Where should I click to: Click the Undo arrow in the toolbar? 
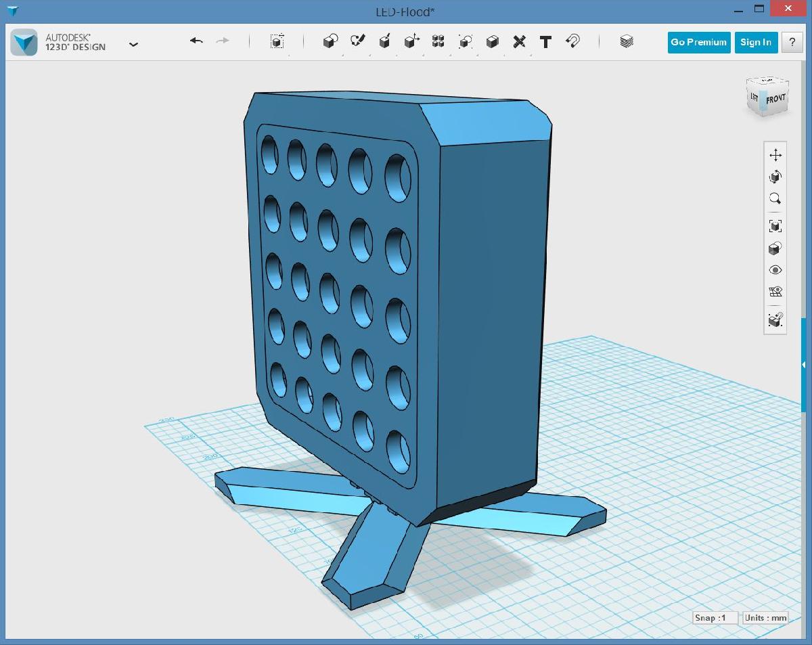(196, 41)
